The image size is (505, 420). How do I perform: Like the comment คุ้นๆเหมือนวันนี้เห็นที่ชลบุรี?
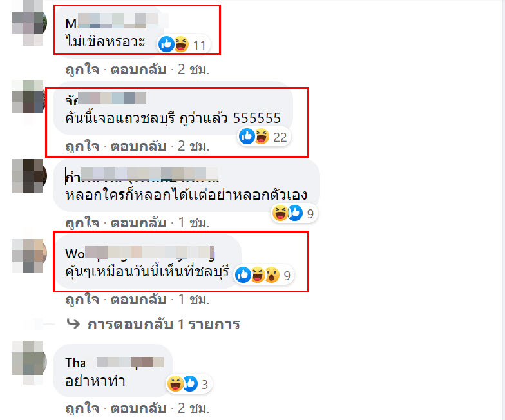[82, 300]
